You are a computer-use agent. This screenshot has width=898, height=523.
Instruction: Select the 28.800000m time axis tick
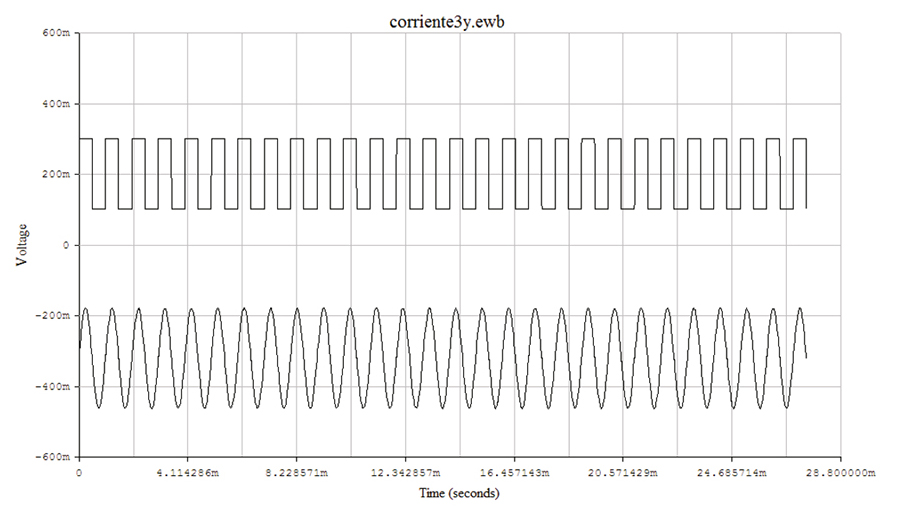click(838, 470)
